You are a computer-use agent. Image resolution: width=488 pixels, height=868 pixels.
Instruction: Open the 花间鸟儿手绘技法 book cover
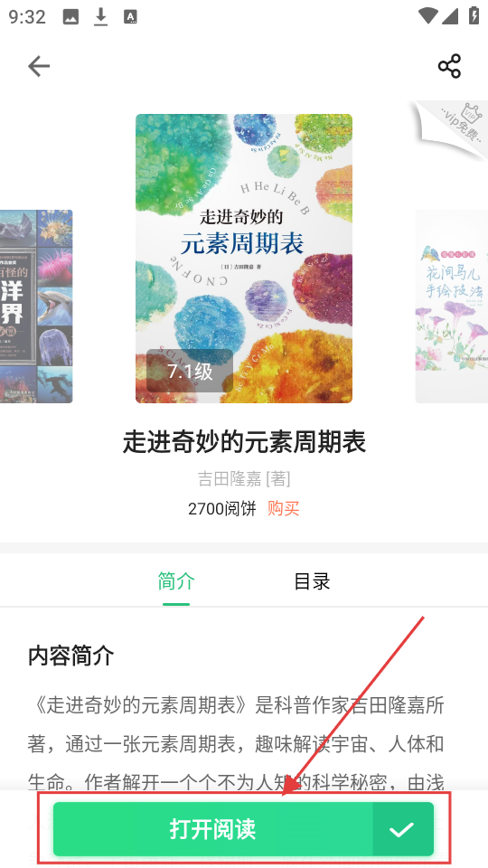point(452,307)
